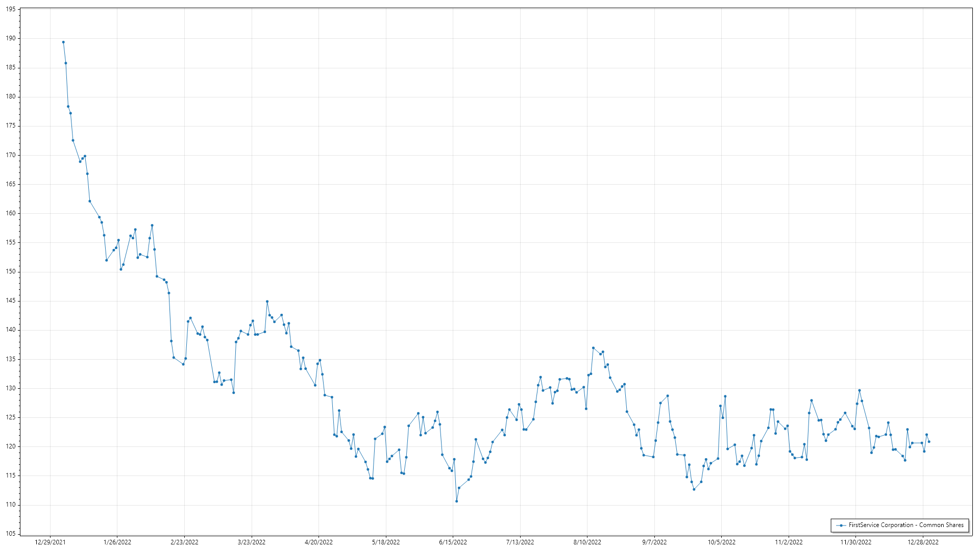Click the 8/10/2022 x-axis date label
The image size is (980, 551).
tap(587, 542)
